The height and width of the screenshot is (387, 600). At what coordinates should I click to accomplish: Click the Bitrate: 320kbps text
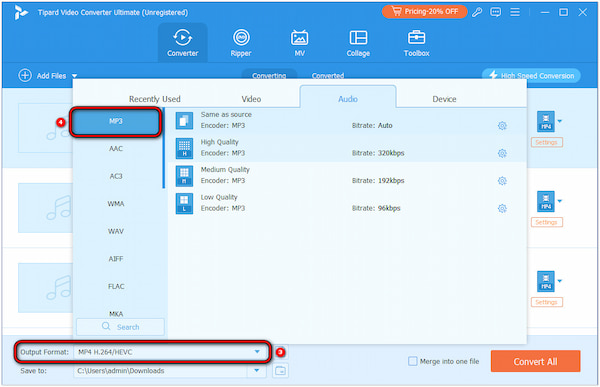[378, 153]
